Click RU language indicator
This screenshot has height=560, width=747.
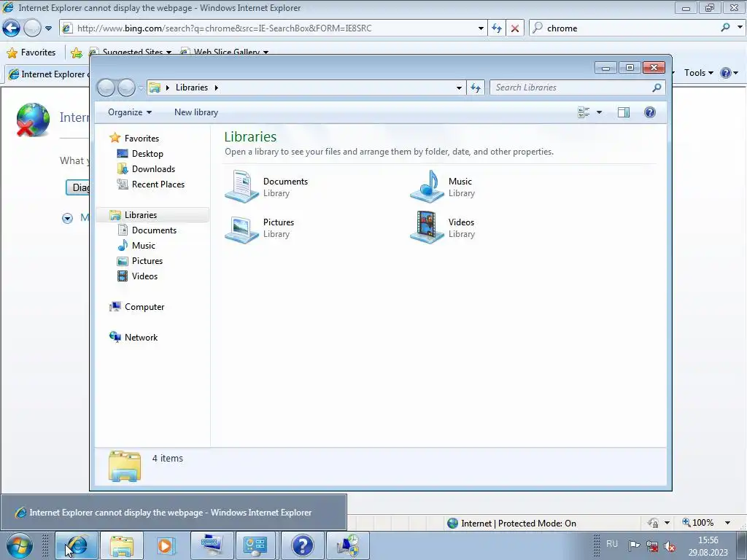[x=612, y=544]
